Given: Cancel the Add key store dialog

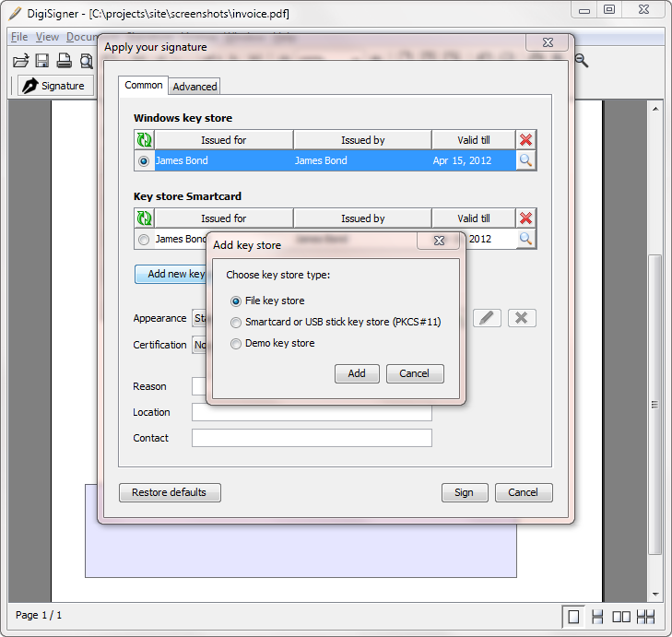Looking at the screenshot, I should pyautogui.click(x=415, y=373).
